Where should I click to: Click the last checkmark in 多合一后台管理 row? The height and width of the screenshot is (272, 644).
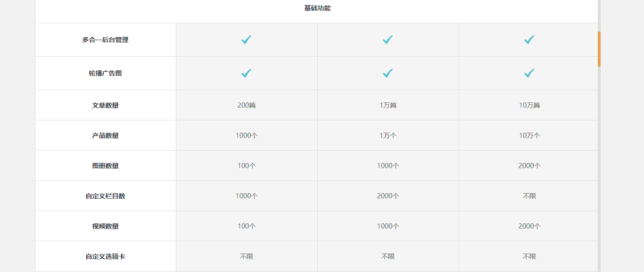[529, 40]
